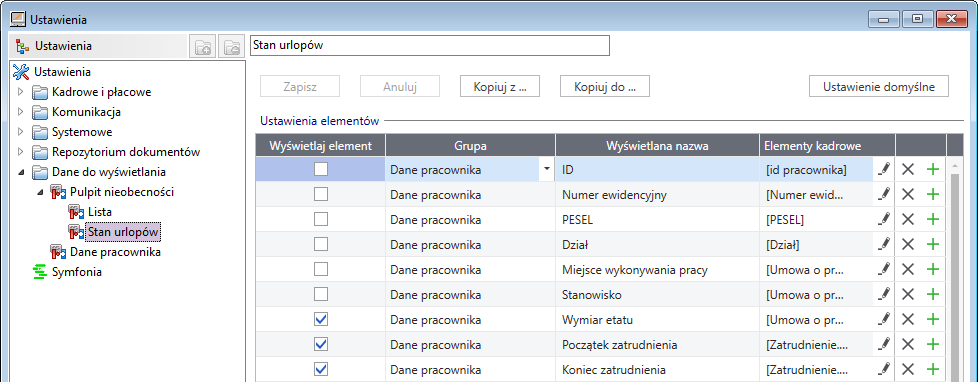Click the second folder icon beside Ustawienia header
This screenshot has height=382, width=978.
(231, 47)
